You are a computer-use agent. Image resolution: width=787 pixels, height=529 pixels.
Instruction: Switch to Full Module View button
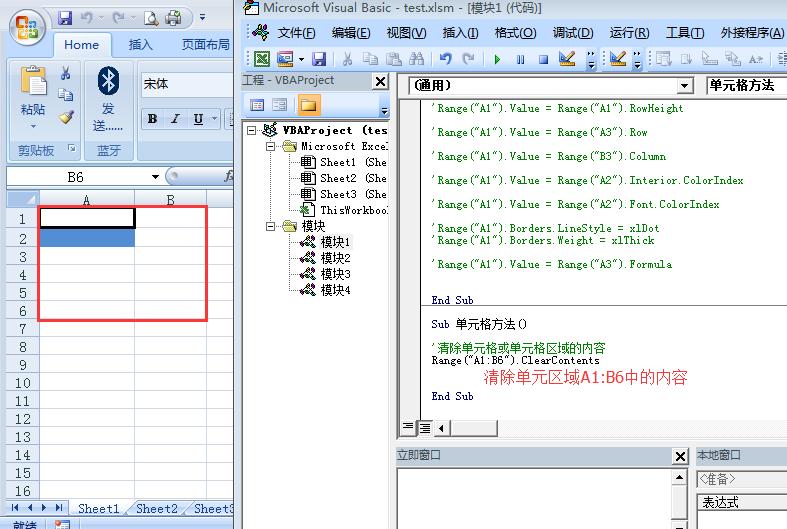point(425,428)
